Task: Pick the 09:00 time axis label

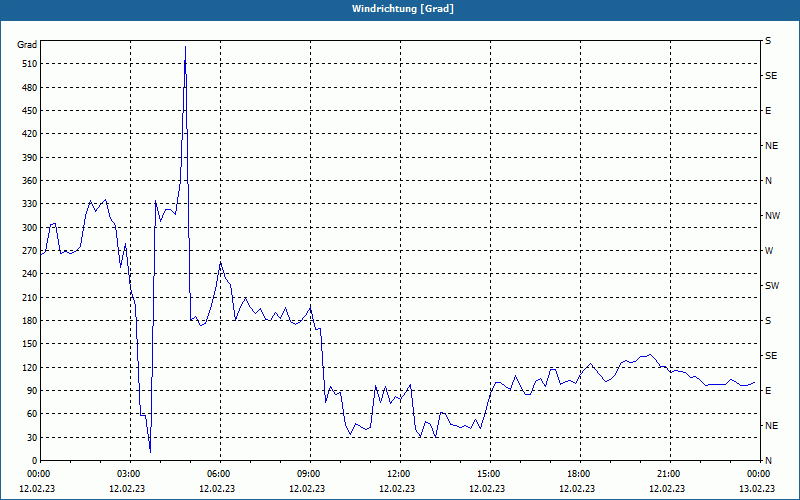Action: coord(307,474)
